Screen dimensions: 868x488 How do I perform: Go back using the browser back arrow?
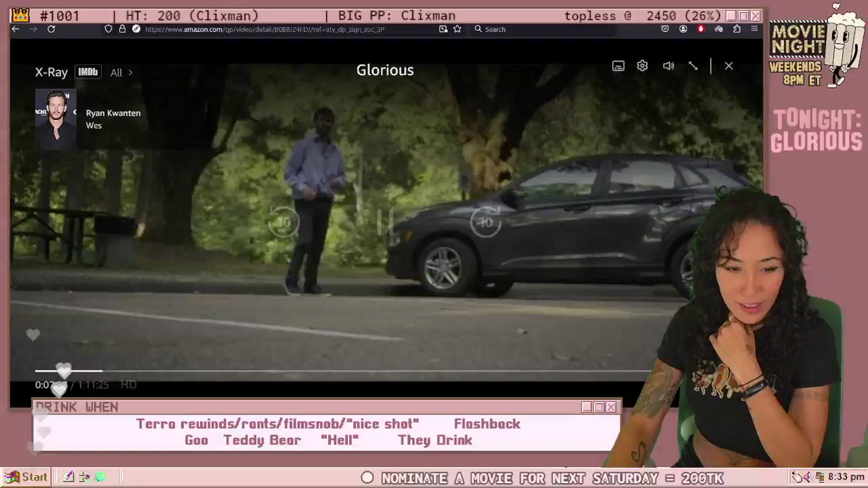(x=15, y=29)
